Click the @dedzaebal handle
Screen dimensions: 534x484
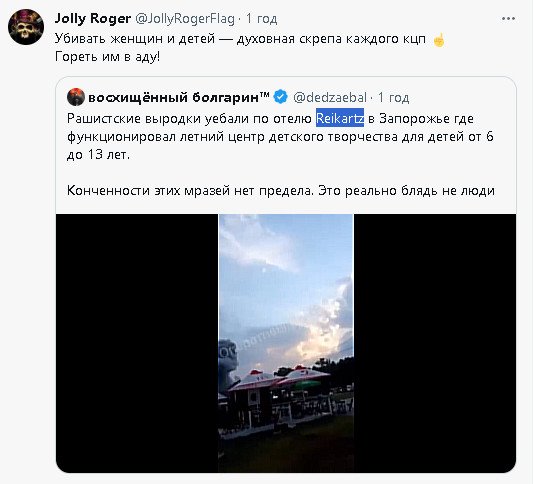pos(330,98)
